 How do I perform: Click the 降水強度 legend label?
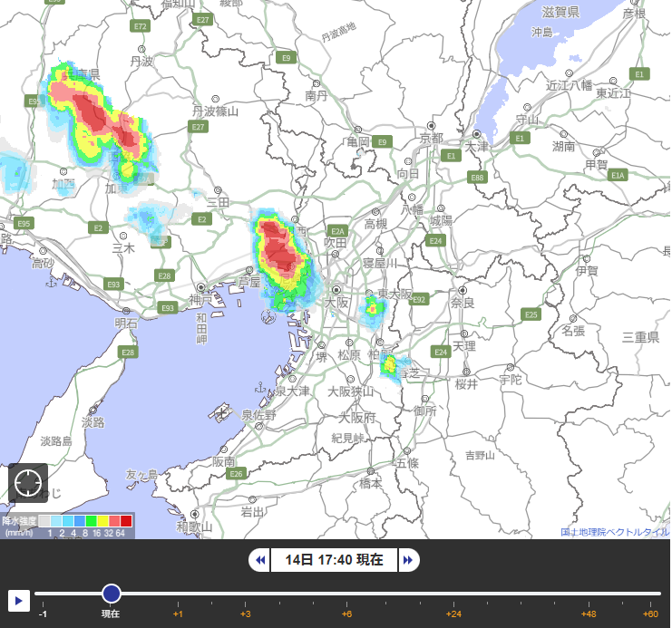[18, 521]
